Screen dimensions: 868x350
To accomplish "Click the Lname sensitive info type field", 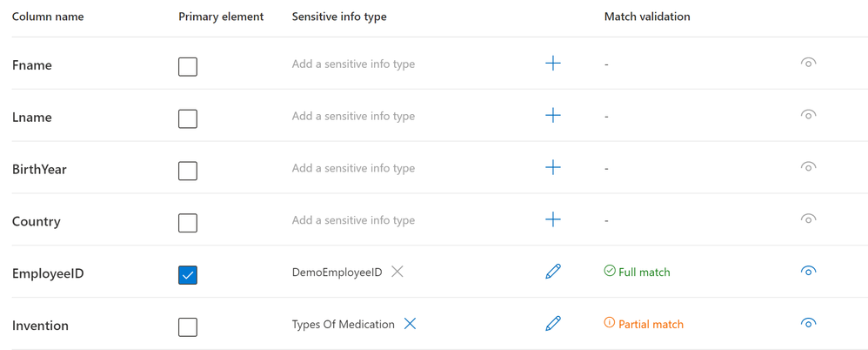I will (353, 116).
